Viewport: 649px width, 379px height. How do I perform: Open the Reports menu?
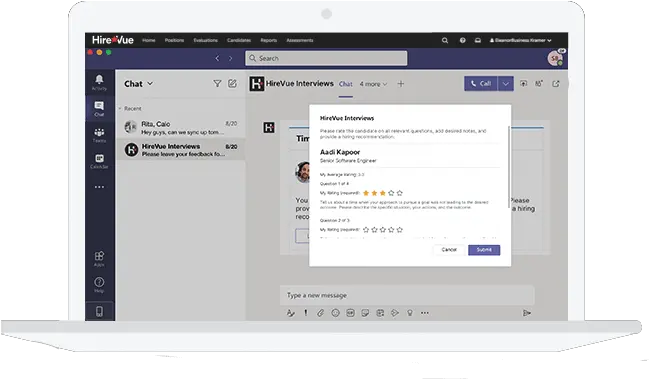[269, 40]
